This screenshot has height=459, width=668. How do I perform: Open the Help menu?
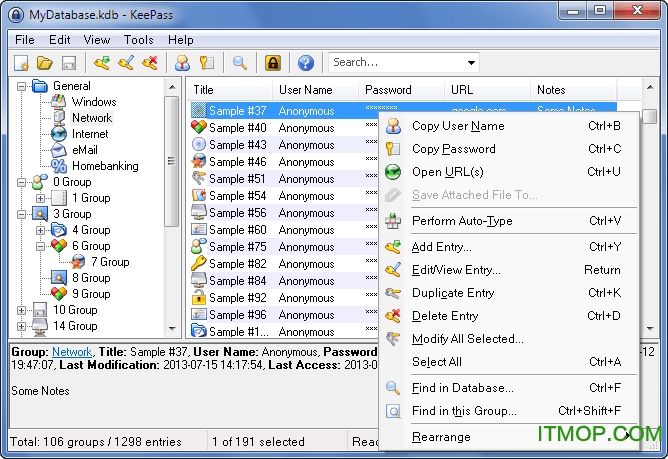(181, 40)
